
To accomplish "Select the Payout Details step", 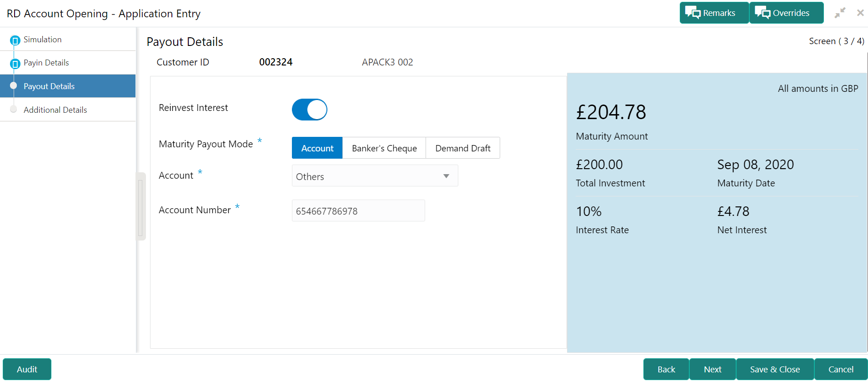I will pyautogui.click(x=68, y=86).
